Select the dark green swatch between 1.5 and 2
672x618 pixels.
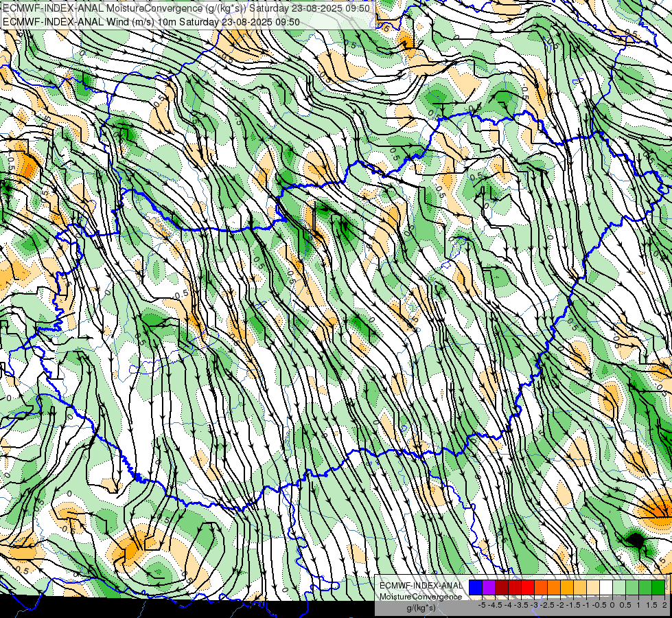click(659, 587)
